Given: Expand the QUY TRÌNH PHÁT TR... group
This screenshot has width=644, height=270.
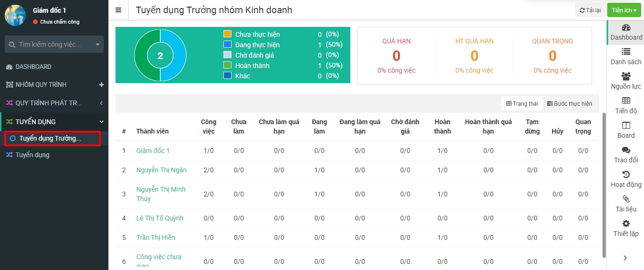Looking at the screenshot, I should pos(101,103).
